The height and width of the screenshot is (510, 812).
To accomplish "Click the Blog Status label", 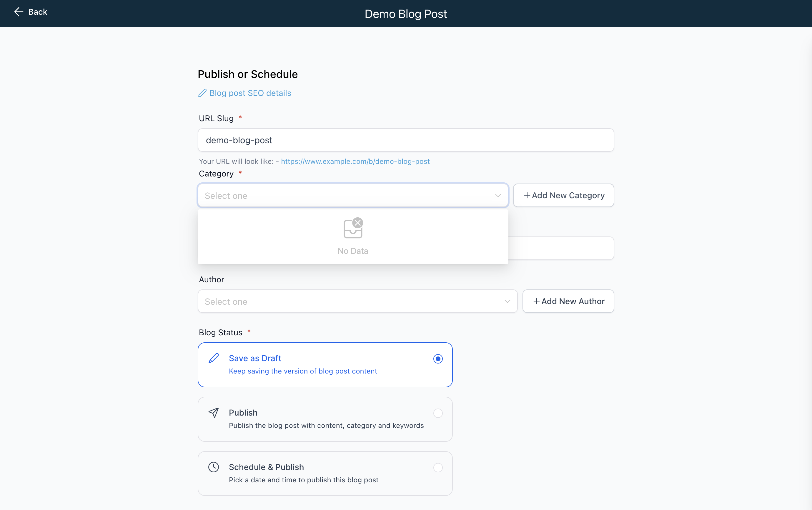I will (221, 332).
